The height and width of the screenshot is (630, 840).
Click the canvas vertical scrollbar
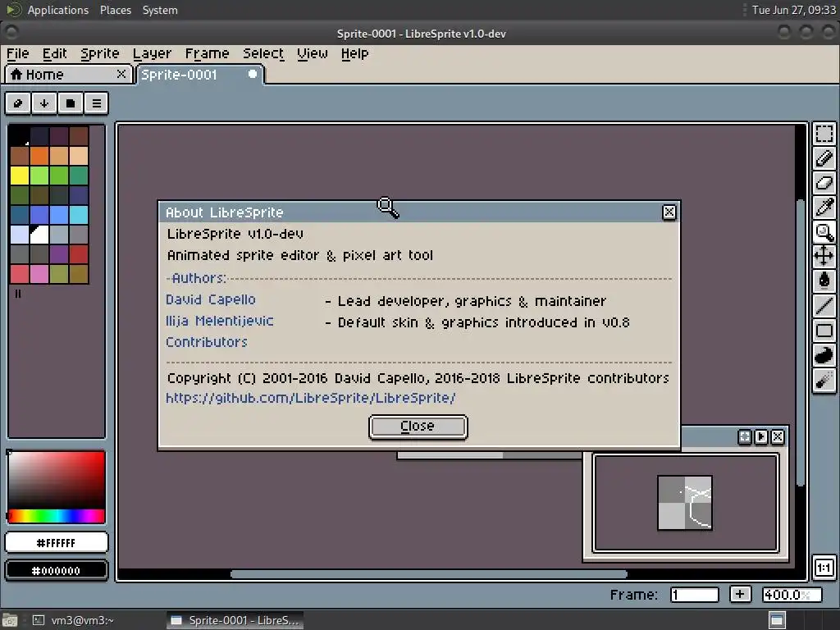(801, 343)
